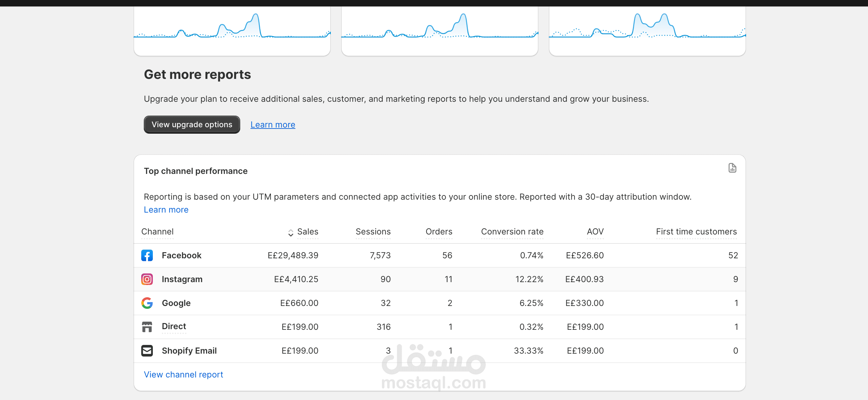Click the third sparkline chart card

coord(647,30)
